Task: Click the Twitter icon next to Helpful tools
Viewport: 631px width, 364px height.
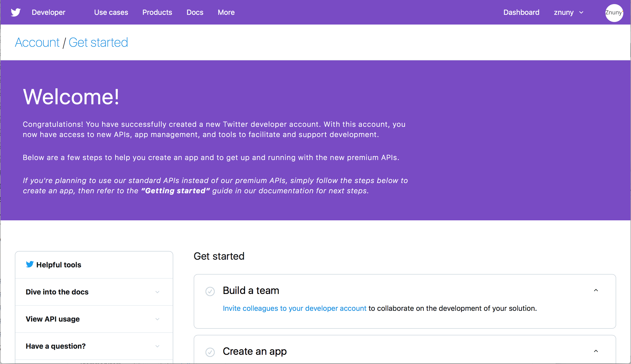Action: pyautogui.click(x=29, y=264)
